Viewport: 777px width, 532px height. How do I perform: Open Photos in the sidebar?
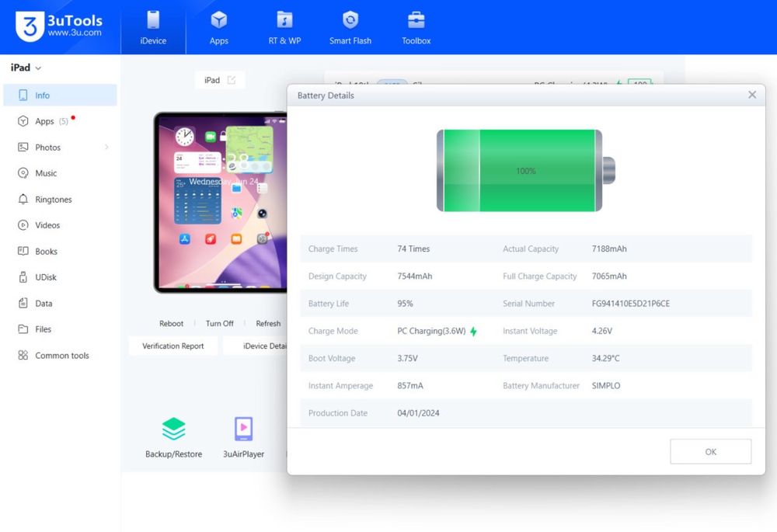(x=60, y=147)
